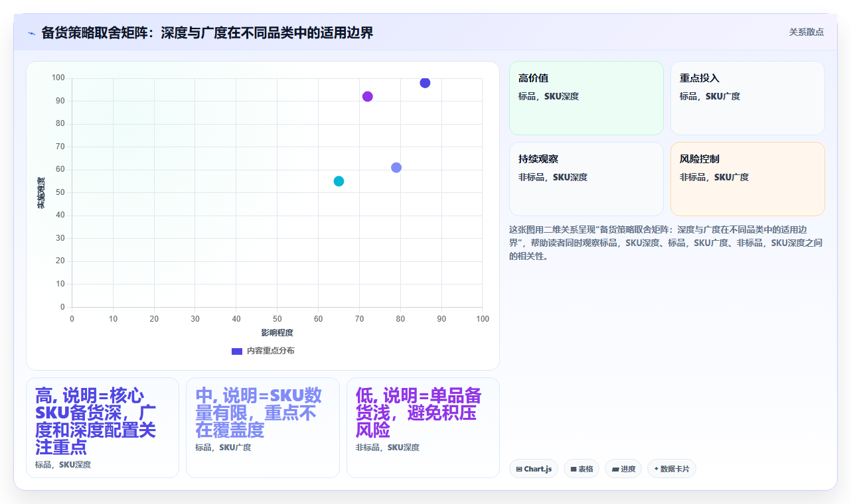Click the 数据卡片 chip
851x504 pixels.
coord(672,469)
